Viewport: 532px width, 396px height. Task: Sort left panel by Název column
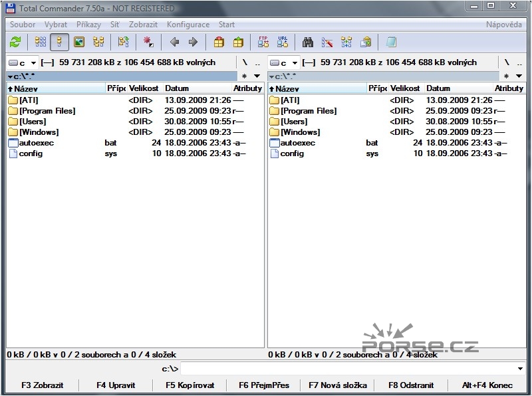click(x=56, y=88)
